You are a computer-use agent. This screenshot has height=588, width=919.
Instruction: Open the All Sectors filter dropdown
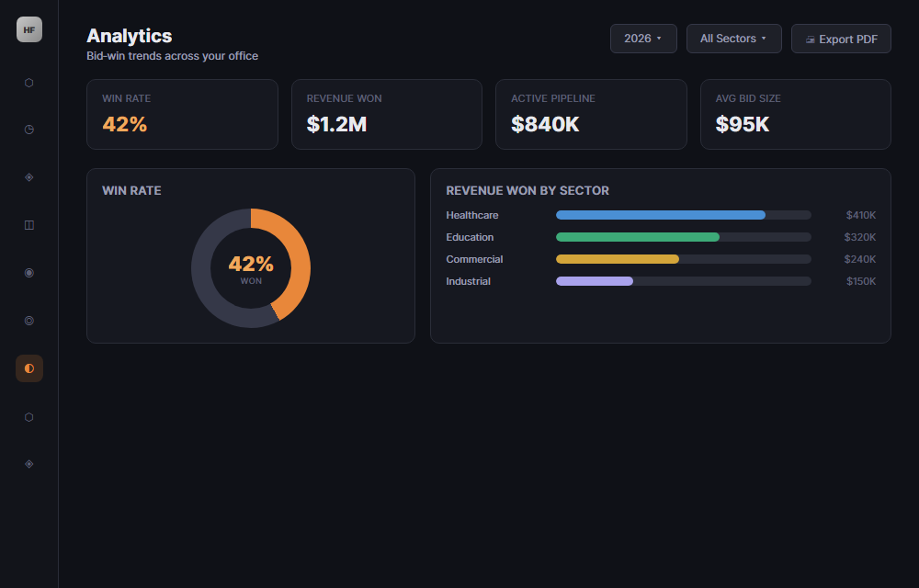[x=733, y=39]
